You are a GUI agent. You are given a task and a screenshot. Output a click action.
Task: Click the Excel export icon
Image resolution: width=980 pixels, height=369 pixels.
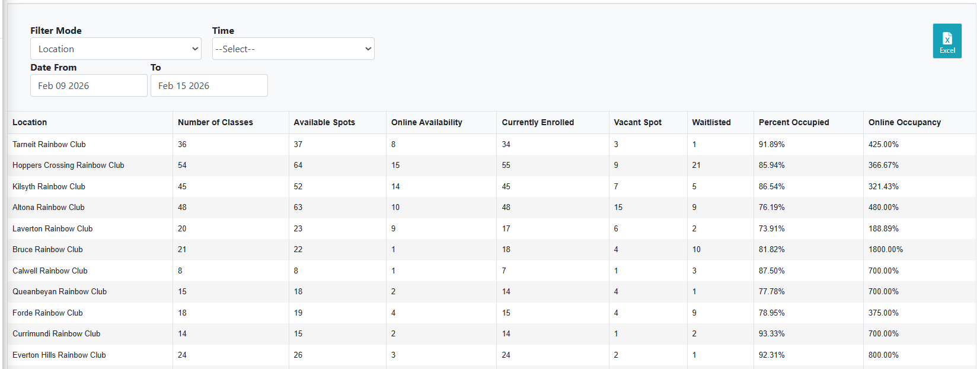947,41
